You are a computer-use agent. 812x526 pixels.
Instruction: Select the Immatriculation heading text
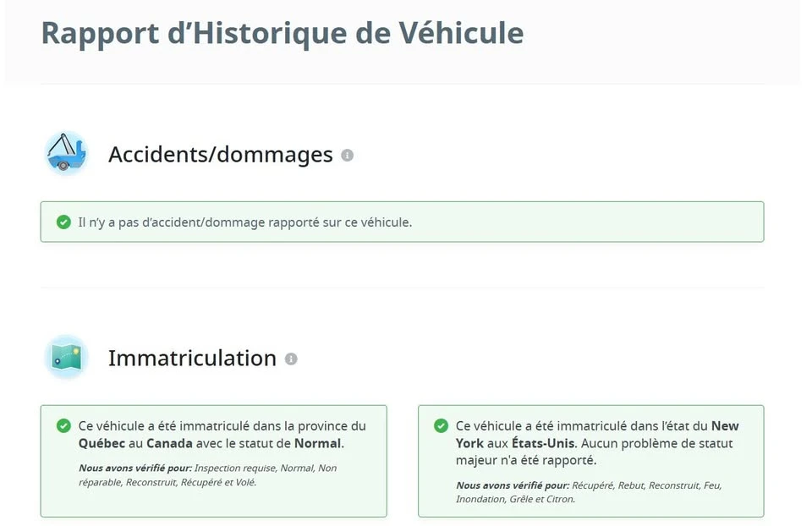point(192,359)
